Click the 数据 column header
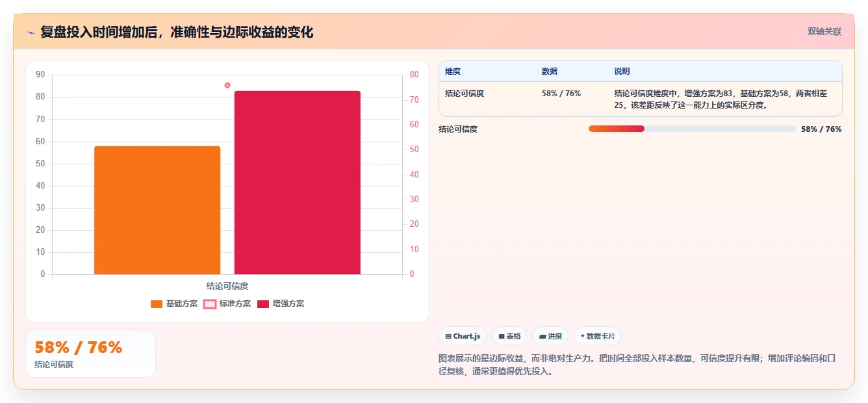The width and height of the screenshot is (868, 403). pyautogui.click(x=549, y=71)
